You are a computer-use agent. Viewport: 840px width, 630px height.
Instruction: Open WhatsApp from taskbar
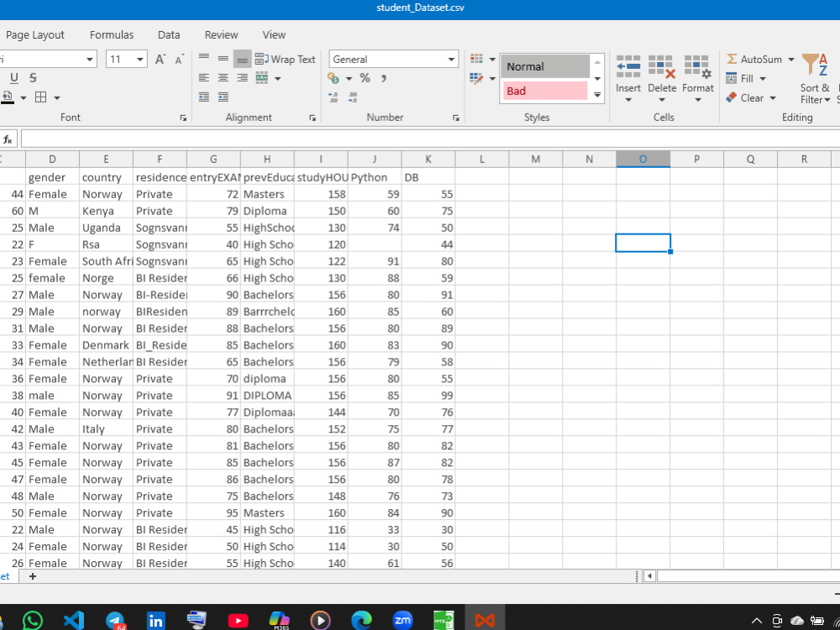point(33,621)
